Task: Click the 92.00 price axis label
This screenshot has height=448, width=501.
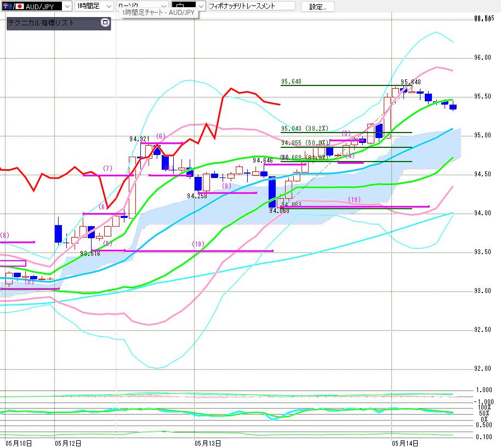Action: pyautogui.click(x=482, y=369)
